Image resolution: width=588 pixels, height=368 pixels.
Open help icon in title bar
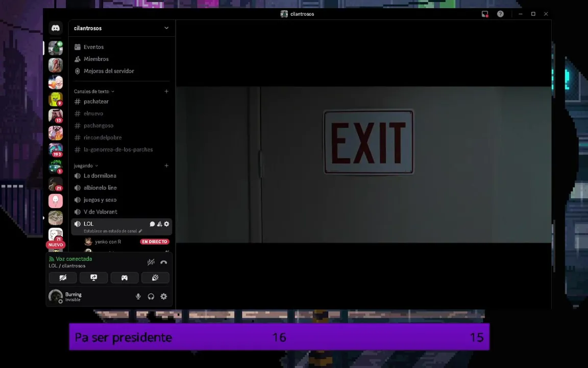point(500,14)
